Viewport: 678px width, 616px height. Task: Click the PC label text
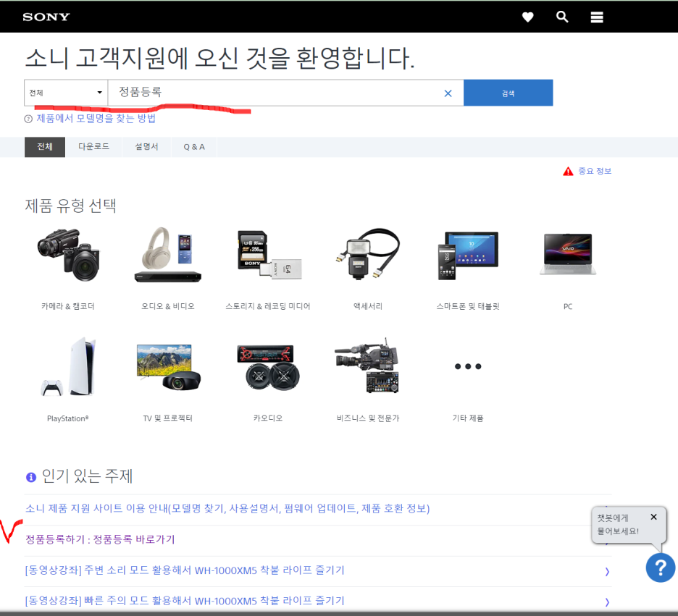point(568,307)
